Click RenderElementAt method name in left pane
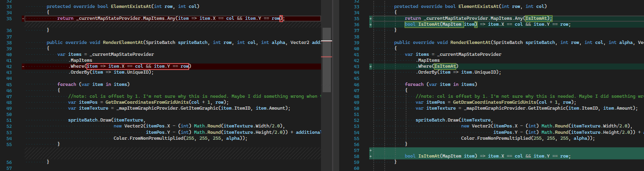Viewport: 644px width, 171px height. click(x=123, y=42)
